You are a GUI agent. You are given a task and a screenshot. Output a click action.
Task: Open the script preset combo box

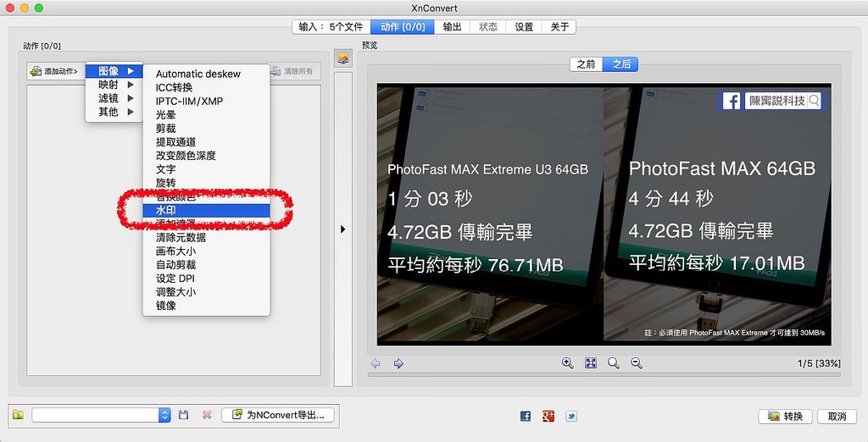(102, 415)
